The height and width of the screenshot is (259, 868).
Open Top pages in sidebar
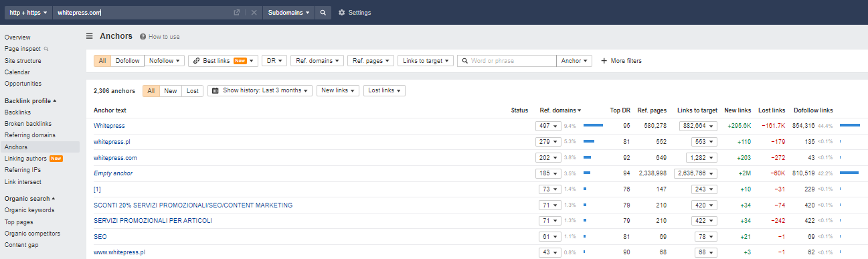[19, 222]
